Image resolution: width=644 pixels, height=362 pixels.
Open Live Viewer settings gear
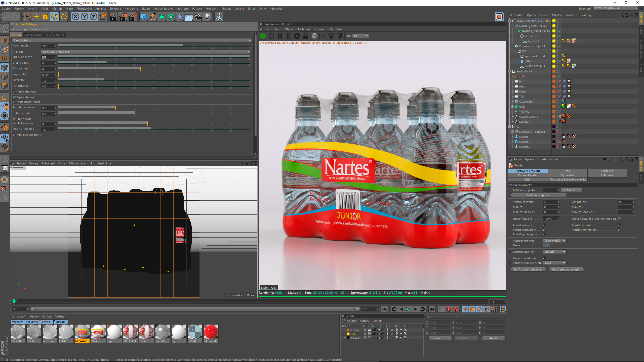coord(297,36)
